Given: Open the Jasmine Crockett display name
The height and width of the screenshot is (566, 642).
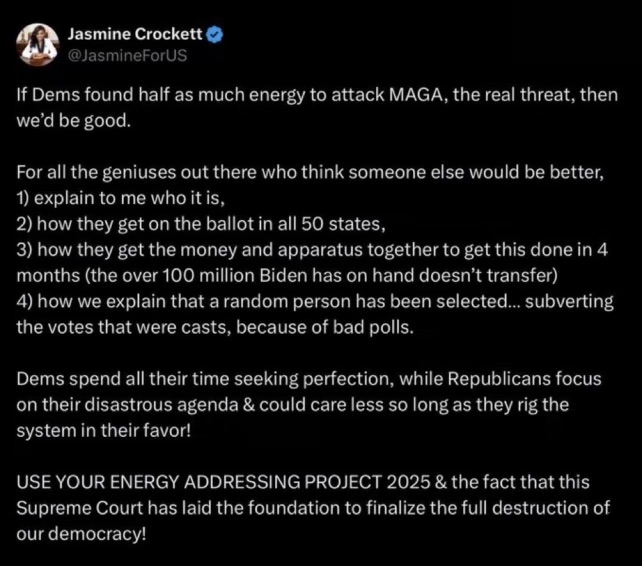Looking at the screenshot, I should click(135, 34).
